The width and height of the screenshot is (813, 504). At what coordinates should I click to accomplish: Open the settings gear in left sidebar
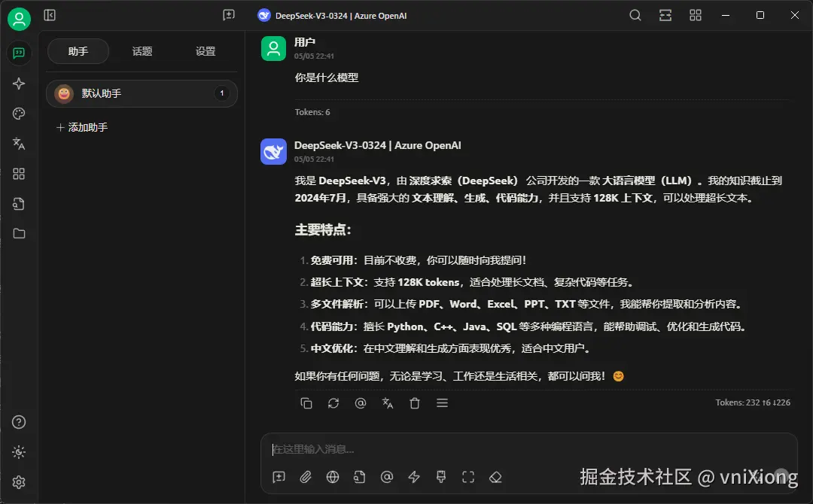coord(19,482)
